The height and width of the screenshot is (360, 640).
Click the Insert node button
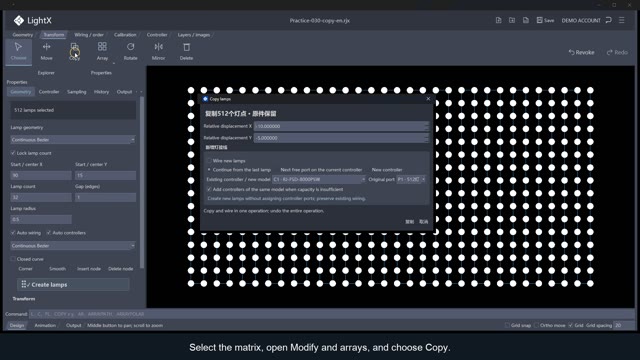pyautogui.click(x=89, y=269)
